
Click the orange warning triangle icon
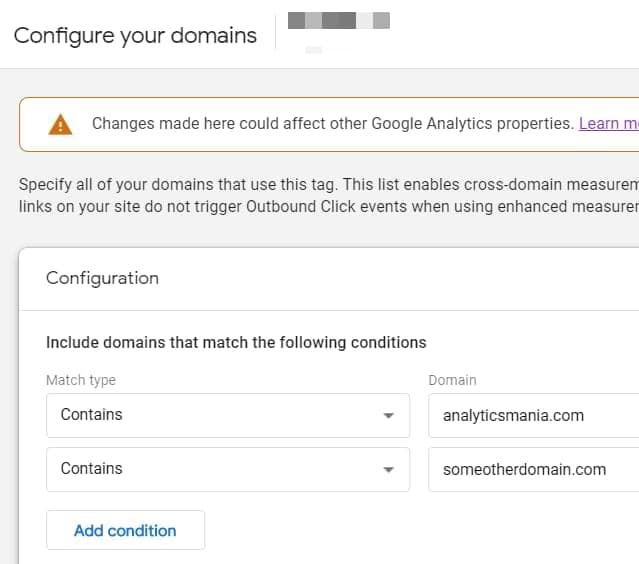click(x=60, y=124)
